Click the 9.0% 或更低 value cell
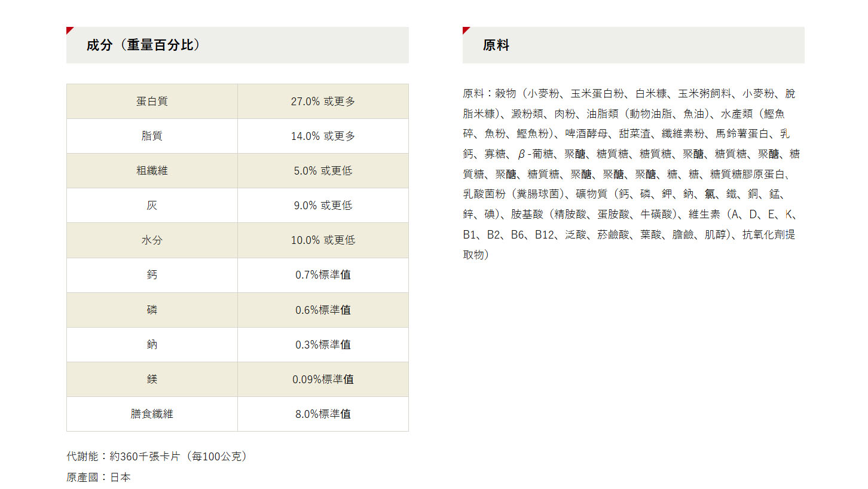This screenshot has width=868, height=489. pyautogui.click(x=323, y=206)
